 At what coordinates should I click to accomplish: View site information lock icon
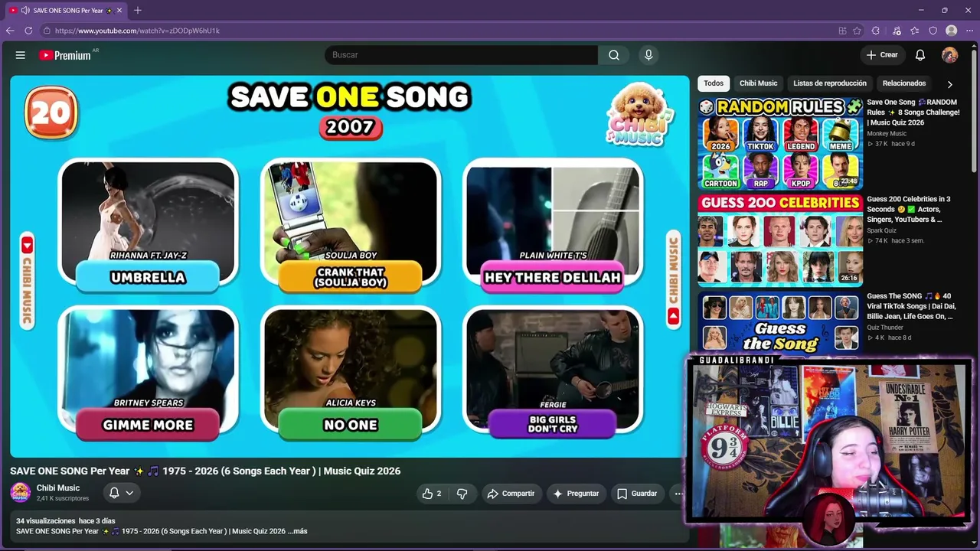pyautogui.click(x=47, y=31)
